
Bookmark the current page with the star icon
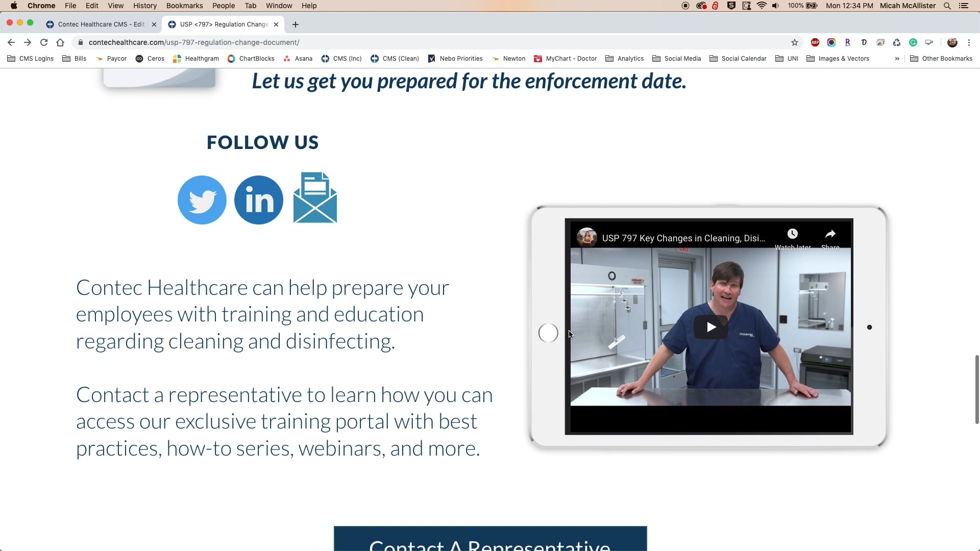point(795,42)
